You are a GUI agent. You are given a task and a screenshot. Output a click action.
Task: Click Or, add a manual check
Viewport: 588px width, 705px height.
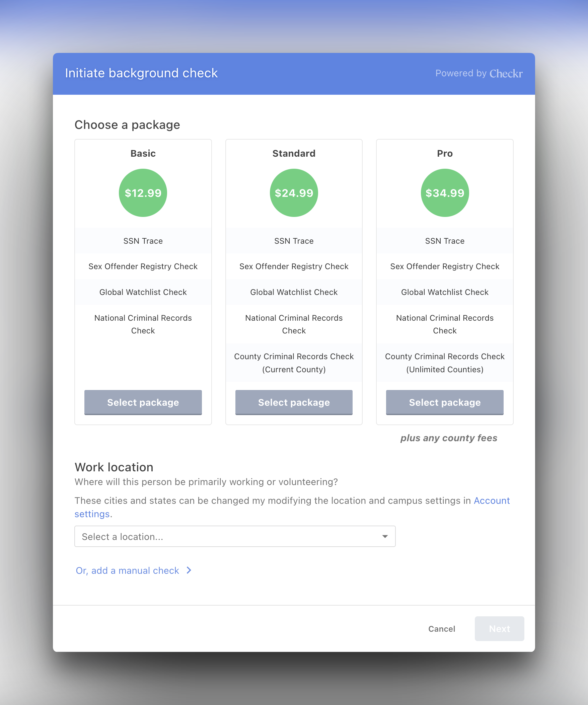(x=127, y=570)
